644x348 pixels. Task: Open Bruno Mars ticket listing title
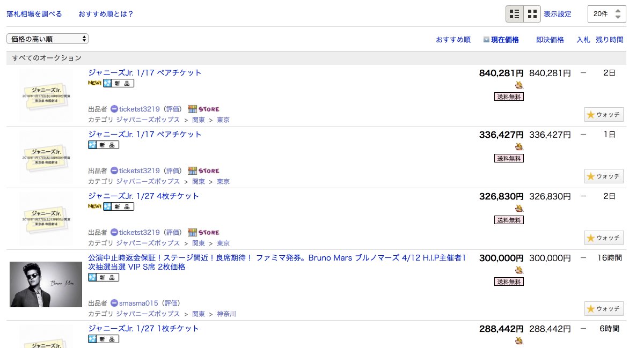276,262
